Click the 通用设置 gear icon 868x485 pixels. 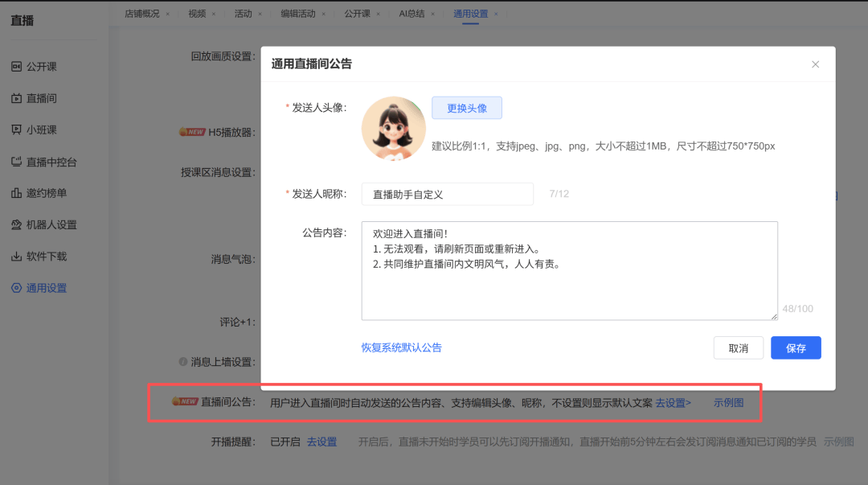point(16,288)
